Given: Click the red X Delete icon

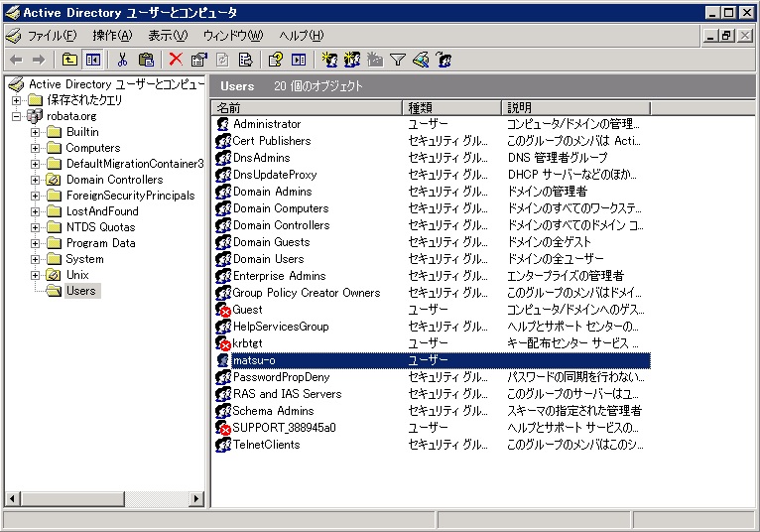Looking at the screenshot, I should pos(176,60).
